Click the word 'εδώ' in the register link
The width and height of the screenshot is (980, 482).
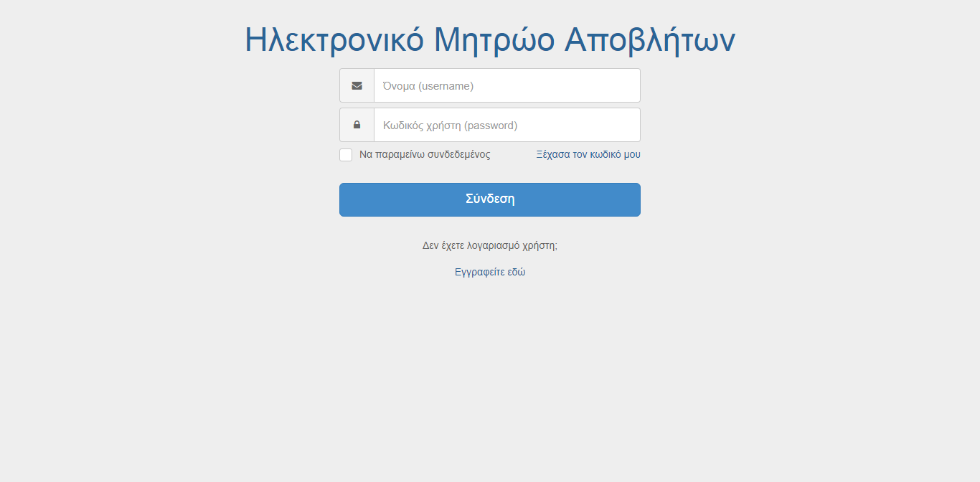coord(517,272)
